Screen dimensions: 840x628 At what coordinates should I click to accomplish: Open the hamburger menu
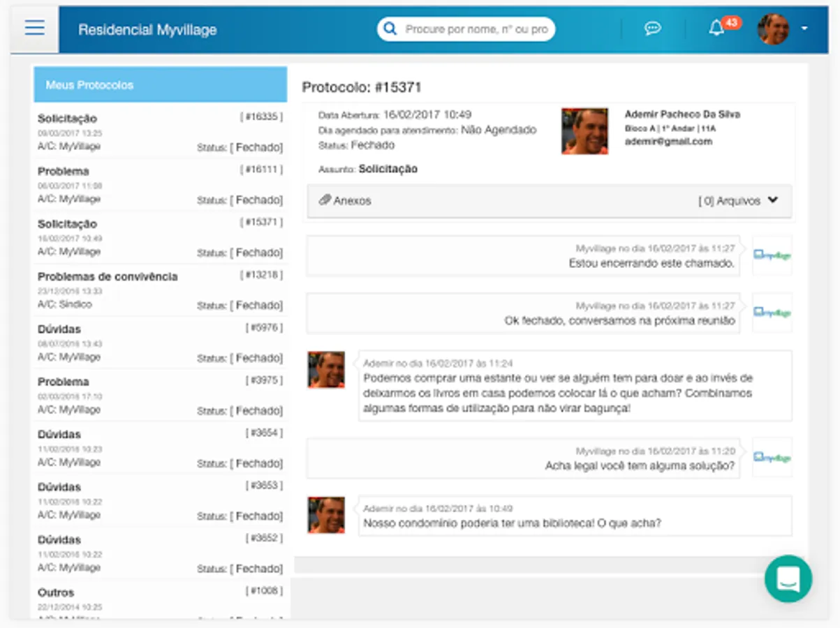[34, 28]
